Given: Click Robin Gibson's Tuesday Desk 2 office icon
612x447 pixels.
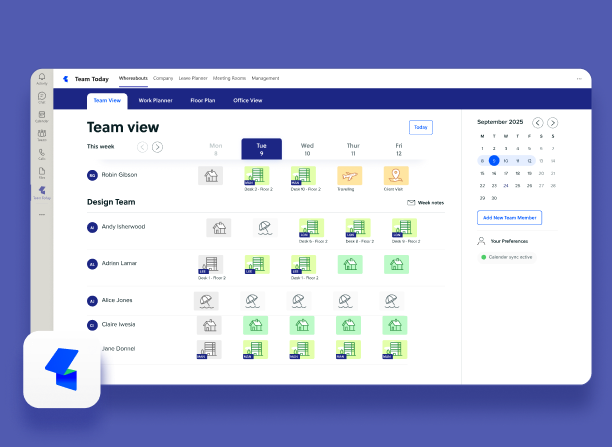Looking at the screenshot, I should (x=257, y=176).
